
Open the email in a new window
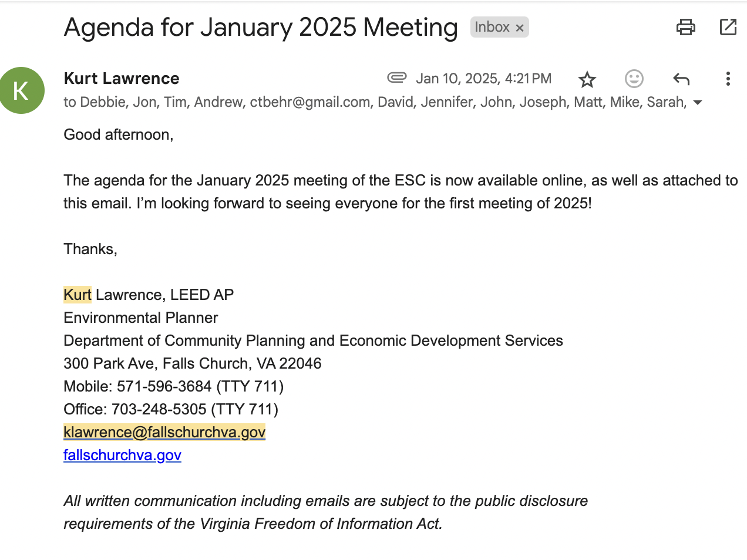(x=728, y=27)
